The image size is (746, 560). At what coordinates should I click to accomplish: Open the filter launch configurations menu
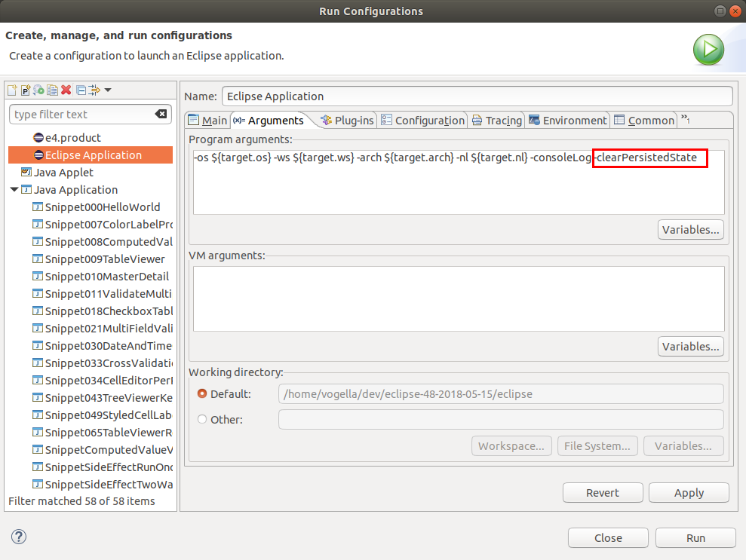pos(95,90)
